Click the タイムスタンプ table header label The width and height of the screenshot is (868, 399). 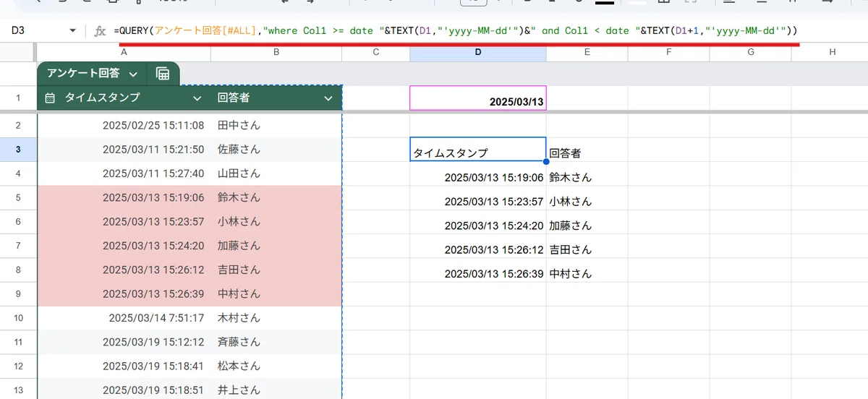coord(103,98)
